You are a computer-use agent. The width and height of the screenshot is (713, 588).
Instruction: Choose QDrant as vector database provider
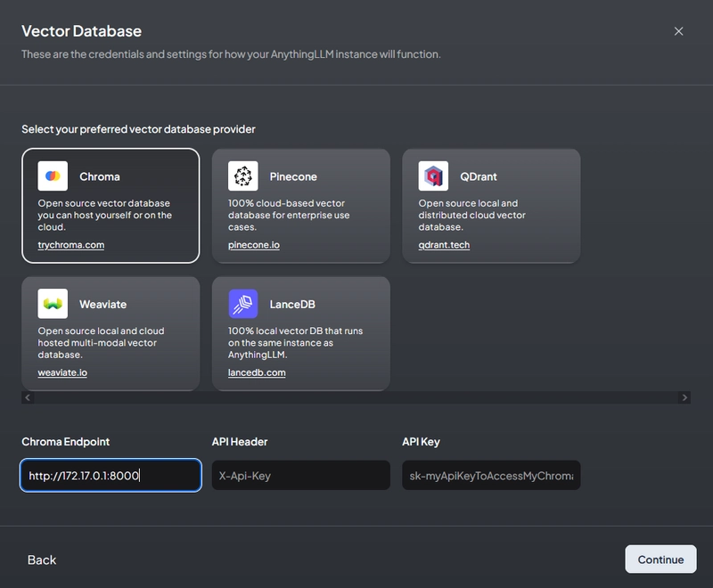pos(491,206)
